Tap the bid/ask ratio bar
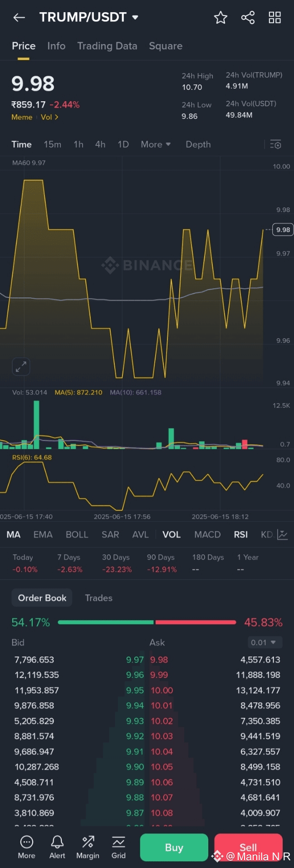Image resolution: width=294 pixels, height=868 pixels. (147, 622)
